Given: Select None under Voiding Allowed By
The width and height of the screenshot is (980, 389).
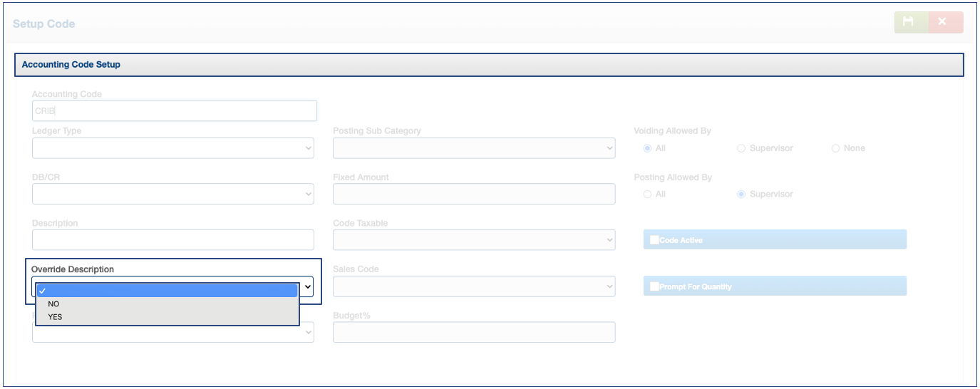Looking at the screenshot, I should coord(835,148).
